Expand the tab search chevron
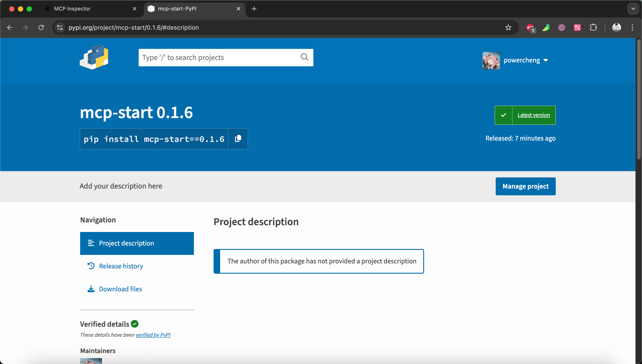642x364 pixels. [x=633, y=9]
